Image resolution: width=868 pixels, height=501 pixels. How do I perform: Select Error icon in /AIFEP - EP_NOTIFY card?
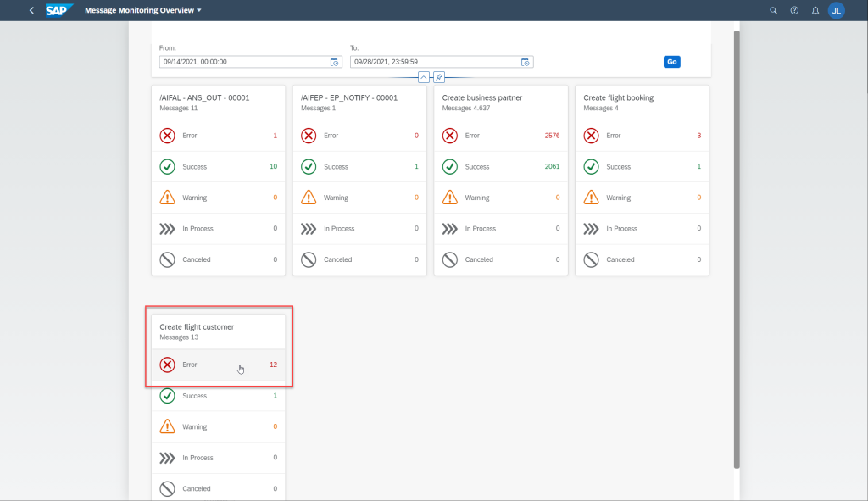(309, 136)
